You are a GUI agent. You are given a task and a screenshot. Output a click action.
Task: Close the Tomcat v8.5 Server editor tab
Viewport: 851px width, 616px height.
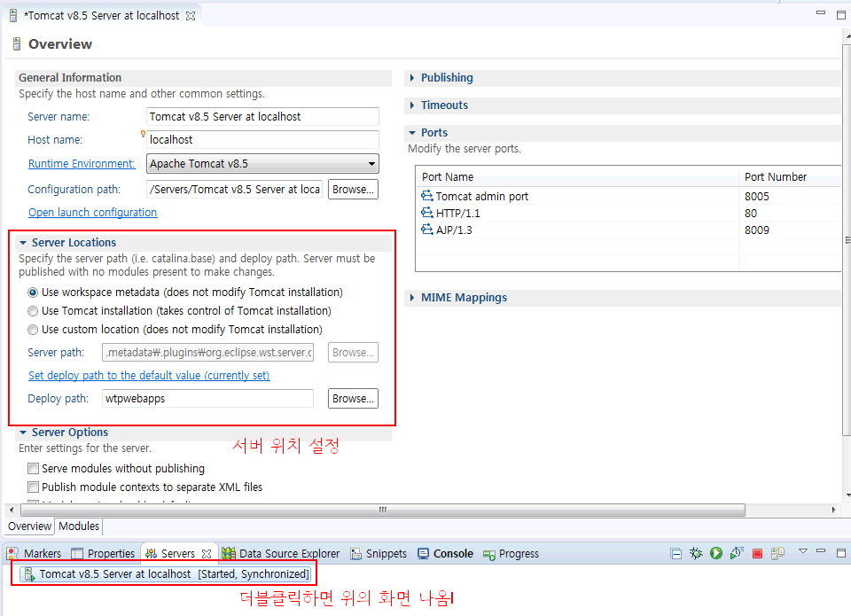click(191, 16)
